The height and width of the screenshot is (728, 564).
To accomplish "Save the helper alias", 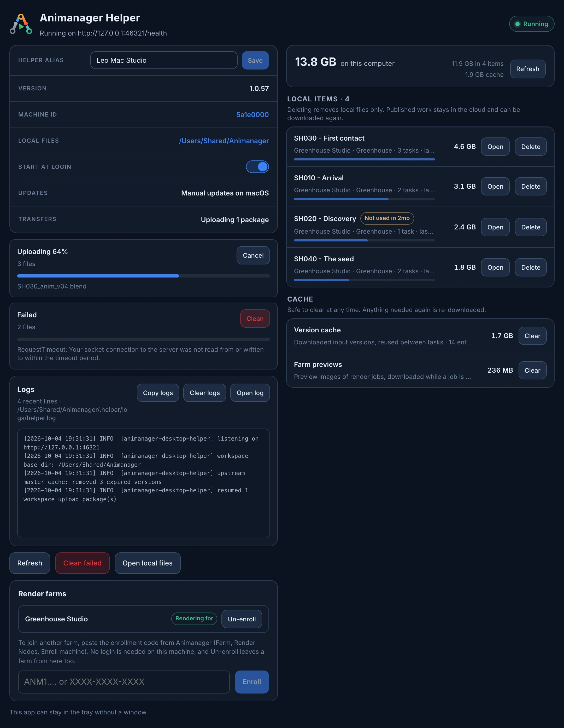I will tap(255, 60).
